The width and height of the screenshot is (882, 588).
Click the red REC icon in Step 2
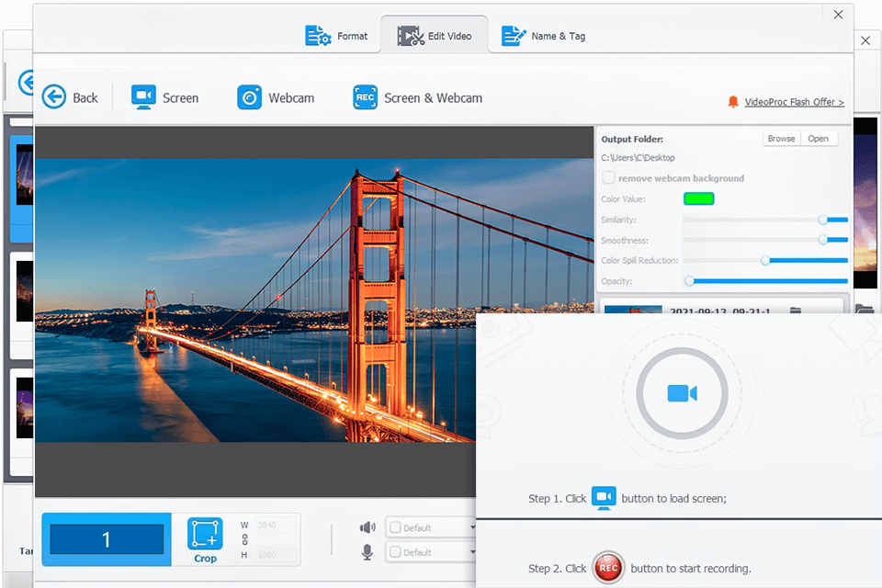click(x=608, y=568)
